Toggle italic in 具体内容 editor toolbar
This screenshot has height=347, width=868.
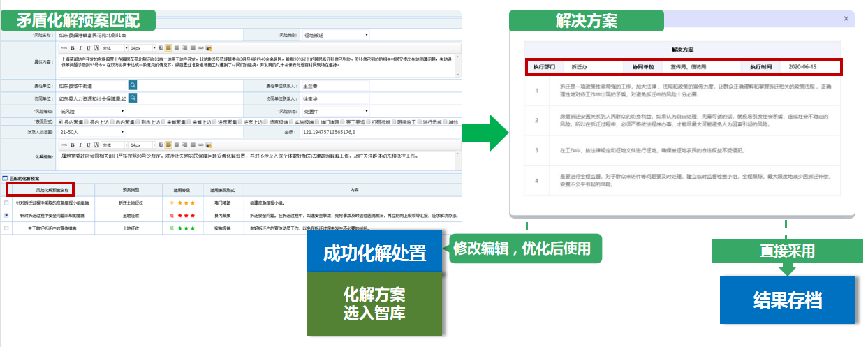(80, 48)
